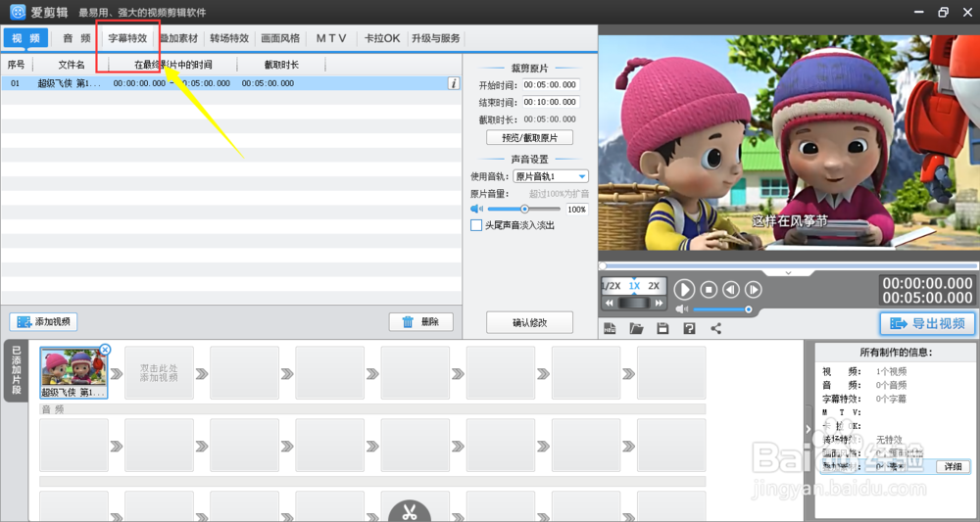Image resolution: width=980 pixels, height=522 pixels.
Task: Mute the preview speaker icon
Action: 682,309
